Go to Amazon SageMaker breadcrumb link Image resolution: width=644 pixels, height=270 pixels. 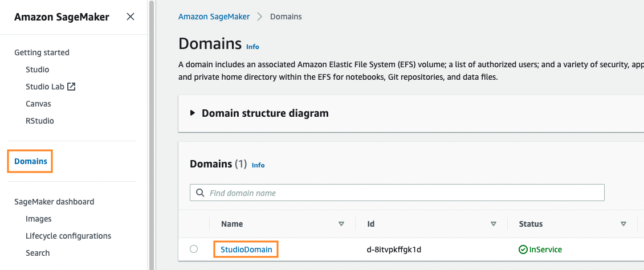(214, 17)
